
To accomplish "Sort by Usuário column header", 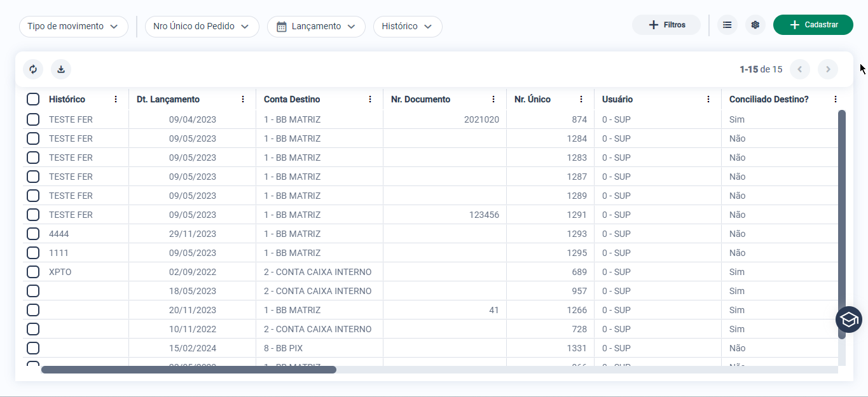I will [x=617, y=99].
